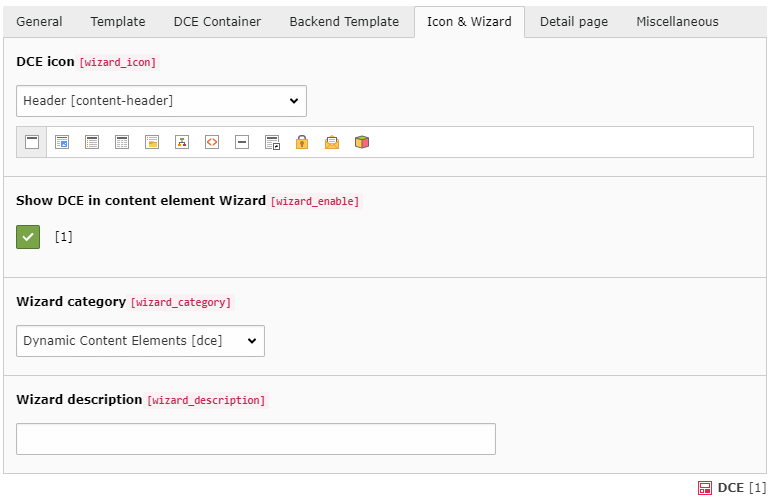The height and width of the screenshot is (499, 772).
Task: Open the Backend Template tab
Action: (x=344, y=22)
